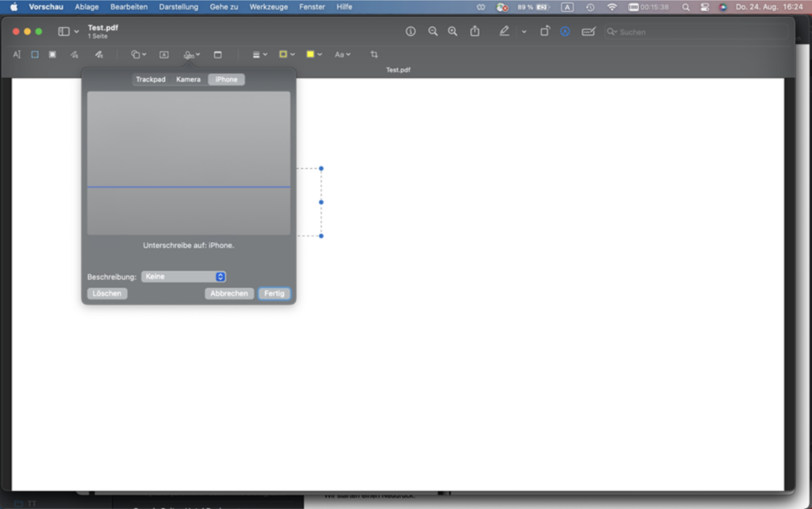Open the yellow fill color swatch
Image resolution: width=812 pixels, height=509 pixels.
tap(314, 55)
